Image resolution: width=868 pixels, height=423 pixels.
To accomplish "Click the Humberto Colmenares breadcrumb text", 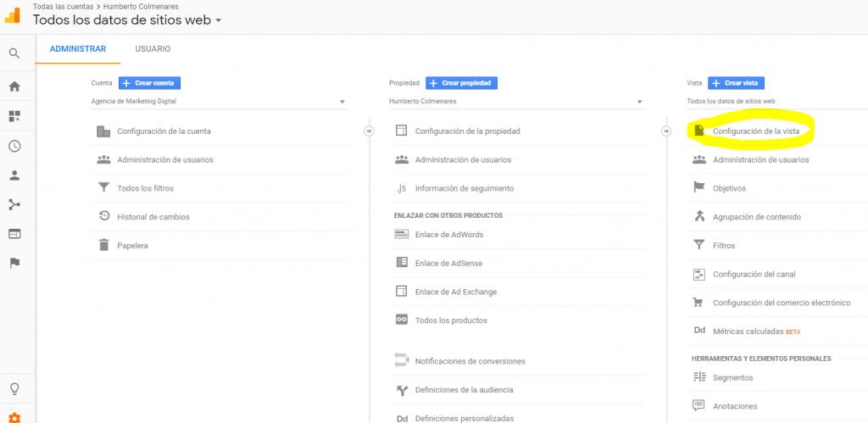I will pyautogui.click(x=141, y=7).
